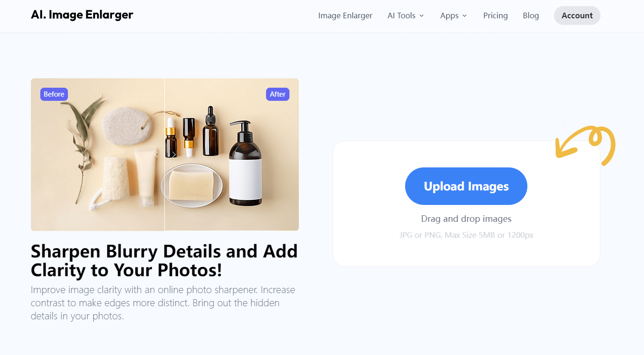
Task: Click the After badge on preview image
Action: tap(277, 94)
